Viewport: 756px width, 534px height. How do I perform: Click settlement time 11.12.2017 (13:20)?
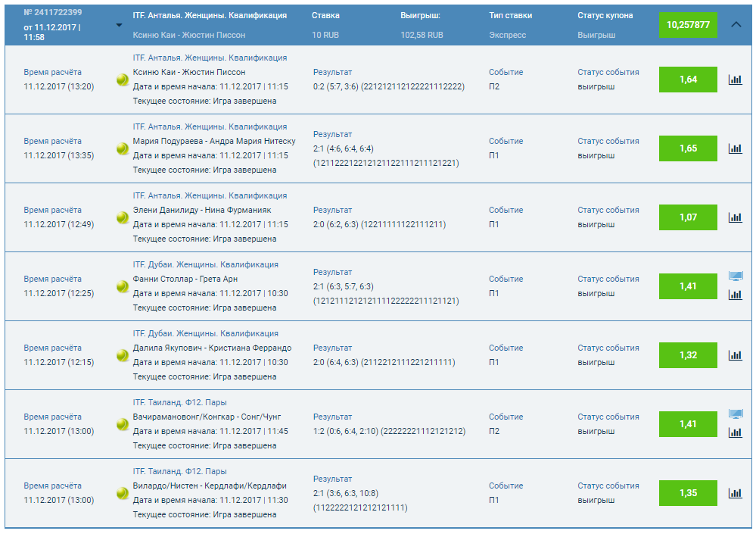[59, 87]
